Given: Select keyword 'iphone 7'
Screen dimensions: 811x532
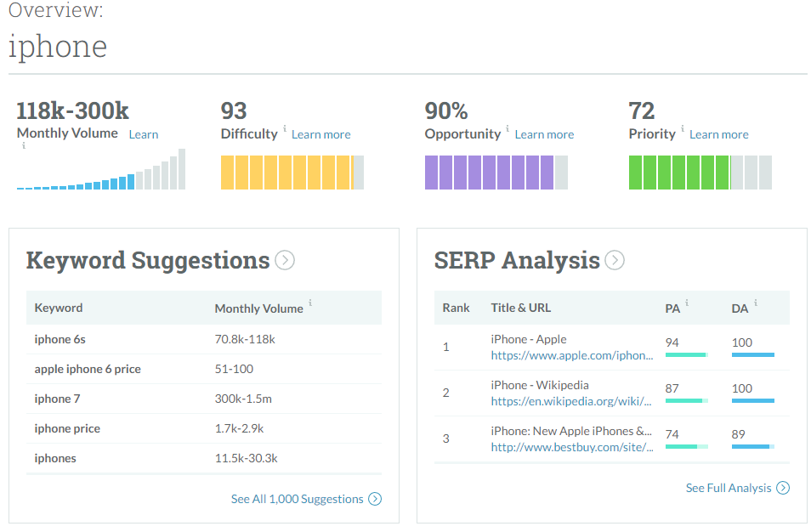Looking at the screenshot, I should click(57, 399).
